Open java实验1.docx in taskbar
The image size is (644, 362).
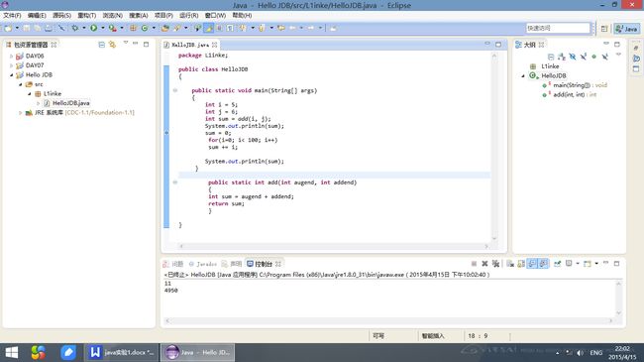122,352
